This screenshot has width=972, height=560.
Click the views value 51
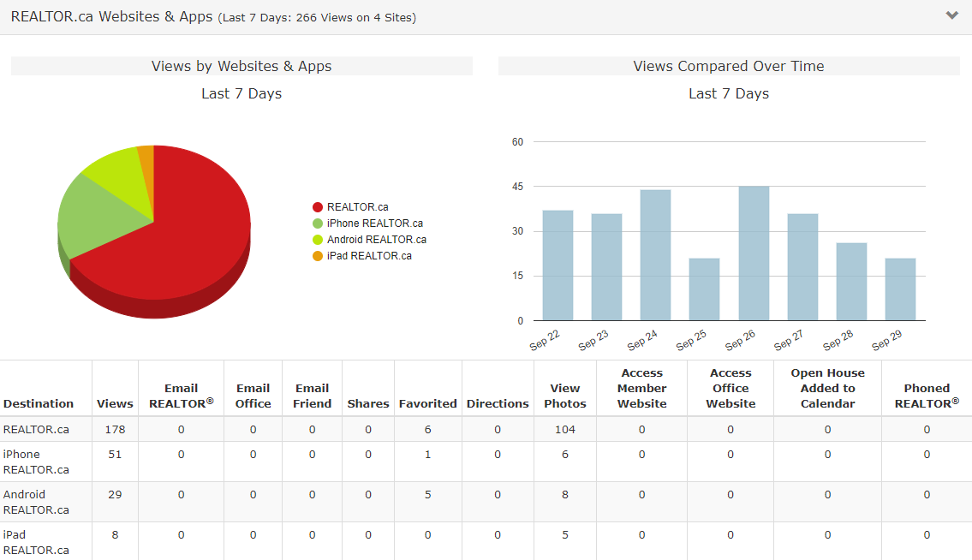(115, 454)
